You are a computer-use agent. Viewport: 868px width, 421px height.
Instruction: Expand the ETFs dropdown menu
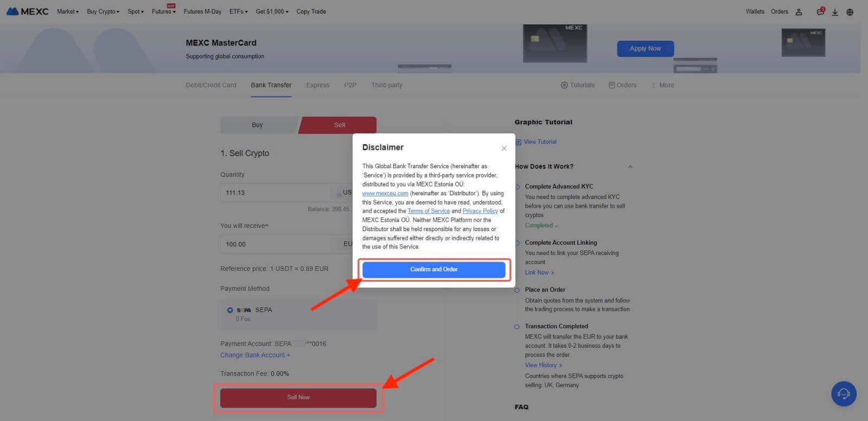pyautogui.click(x=238, y=11)
